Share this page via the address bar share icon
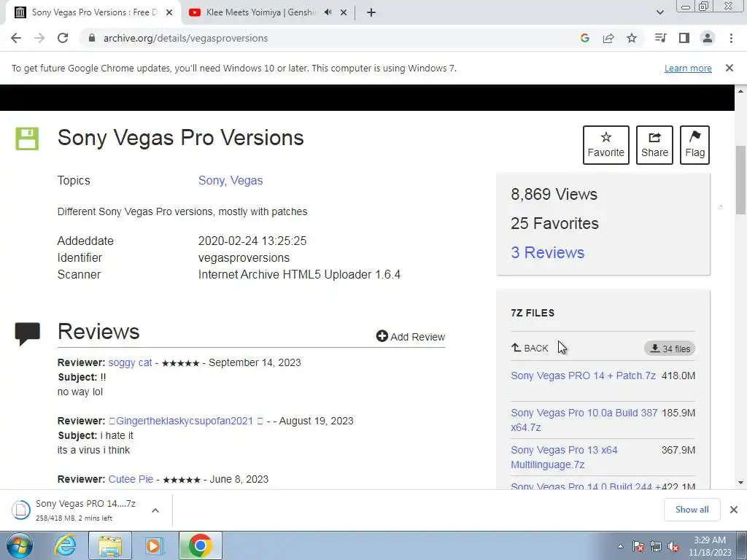747x560 pixels. pos(608,38)
